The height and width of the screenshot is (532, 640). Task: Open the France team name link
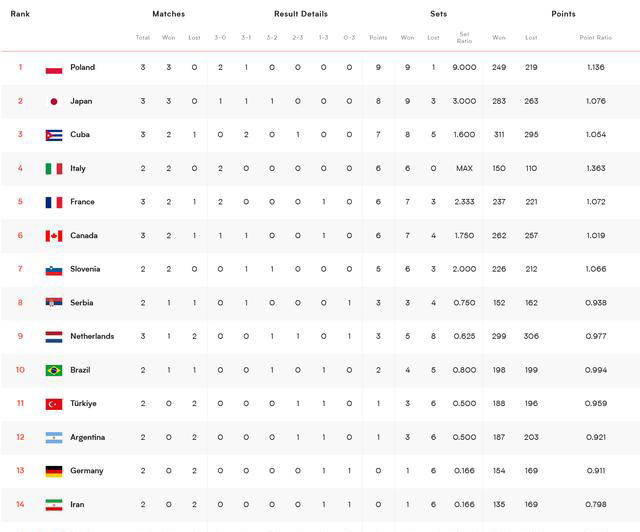click(83, 202)
